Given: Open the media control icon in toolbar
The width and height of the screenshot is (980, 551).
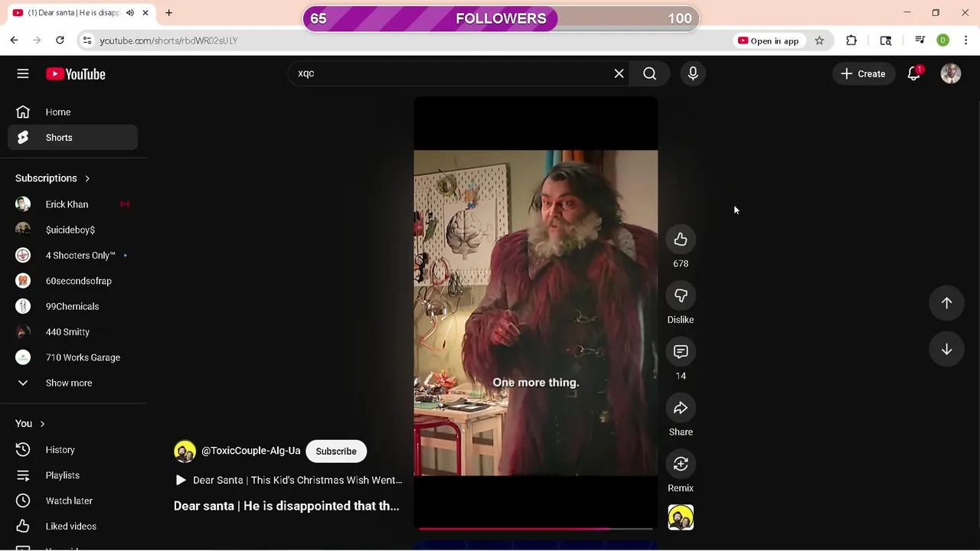Looking at the screenshot, I should (920, 41).
